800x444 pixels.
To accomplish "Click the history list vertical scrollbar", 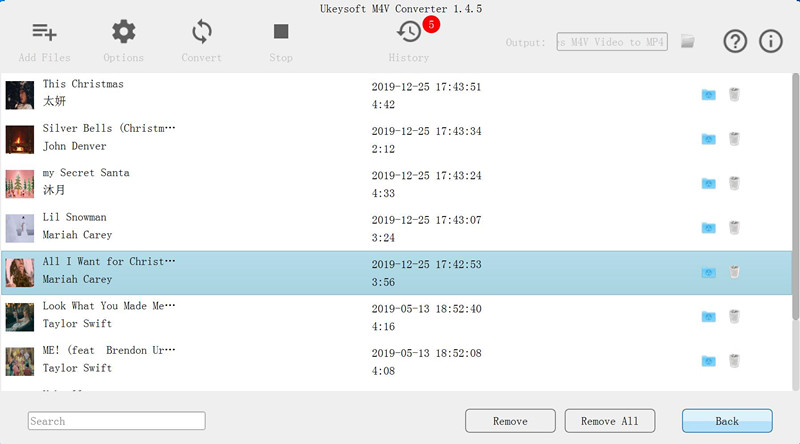I will tap(795, 196).
